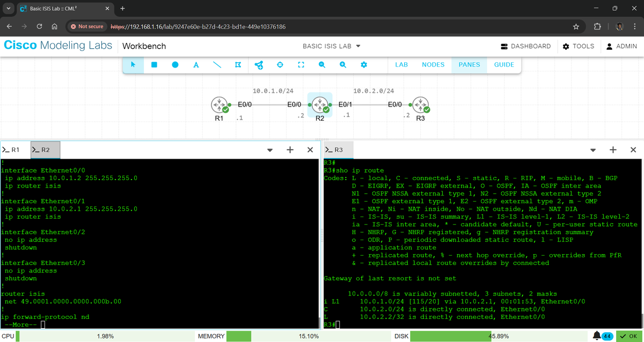Screen dimensions: 644x342
Task: Open the ADMIN user menu
Action: pyautogui.click(x=621, y=46)
